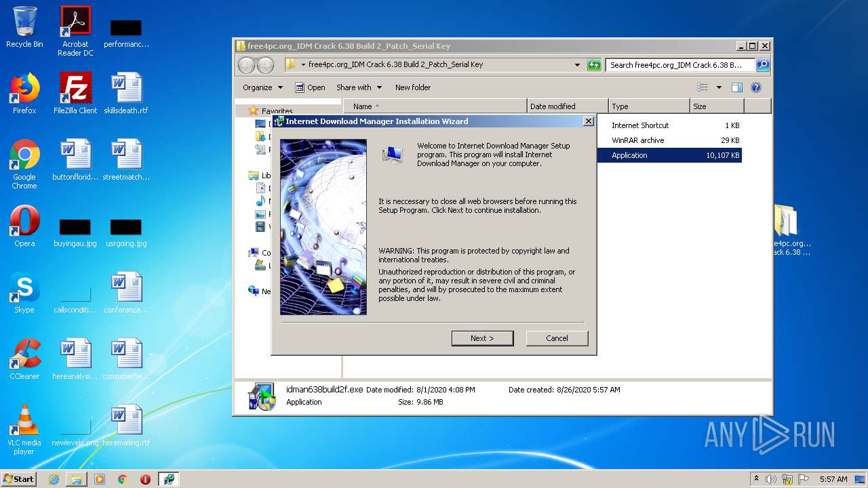
Task: Click taskbar clock showing 5:57 AM
Action: coord(833,479)
